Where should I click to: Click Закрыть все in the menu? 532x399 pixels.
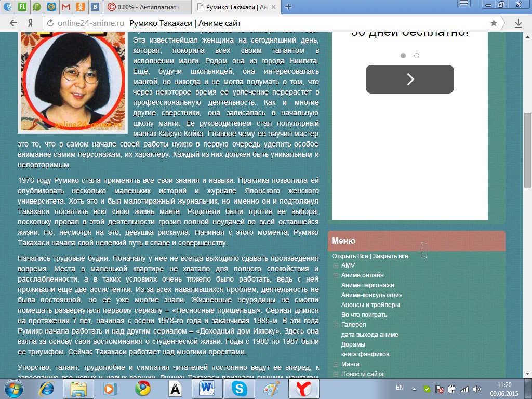(391, 256)
